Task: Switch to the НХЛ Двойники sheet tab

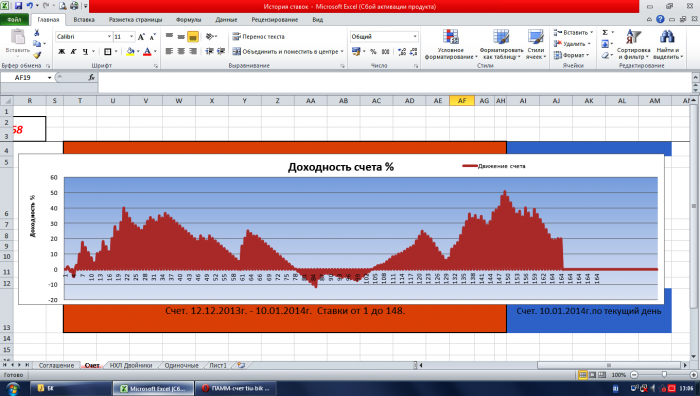Action: 131,365
